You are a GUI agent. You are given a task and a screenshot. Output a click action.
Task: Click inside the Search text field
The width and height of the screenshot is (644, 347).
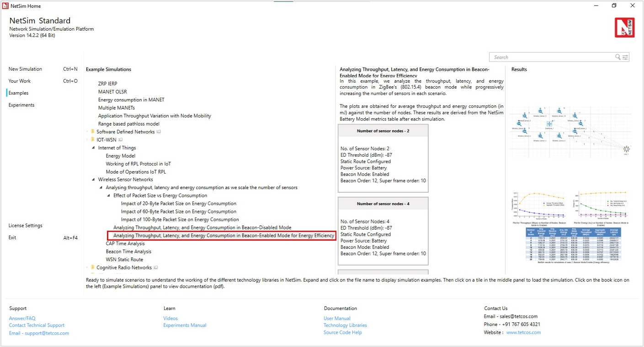[x=551, y=57]
